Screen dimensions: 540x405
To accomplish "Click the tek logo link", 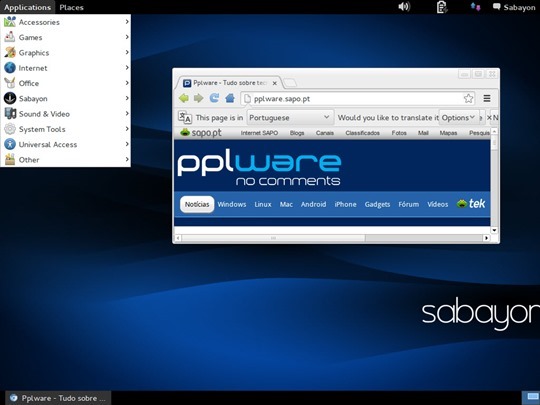I will click(471, 204).
